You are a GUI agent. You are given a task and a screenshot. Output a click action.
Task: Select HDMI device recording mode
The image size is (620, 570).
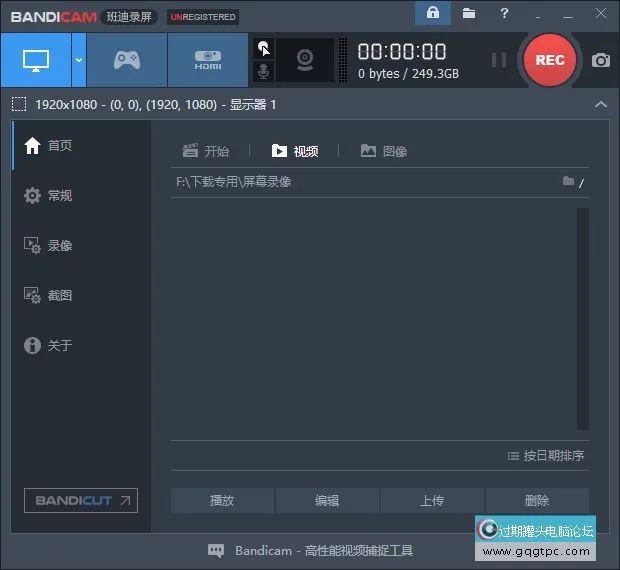coord(207,60)
